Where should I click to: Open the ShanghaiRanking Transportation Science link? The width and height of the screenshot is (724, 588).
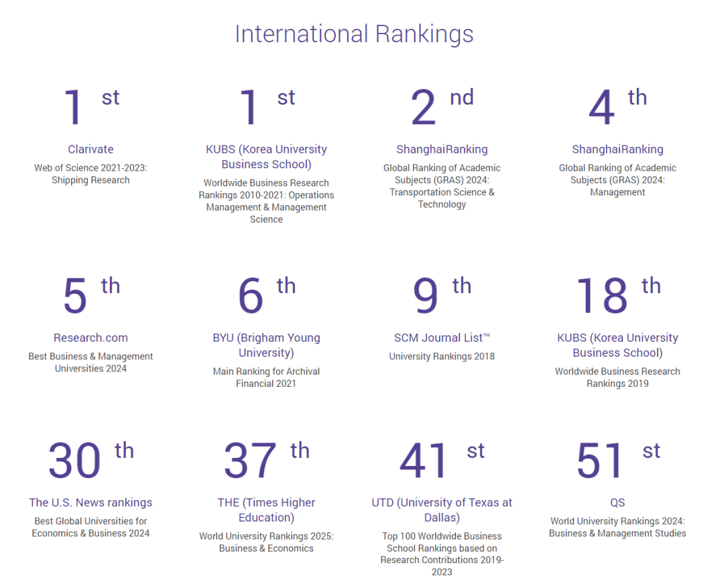point(442,150)
